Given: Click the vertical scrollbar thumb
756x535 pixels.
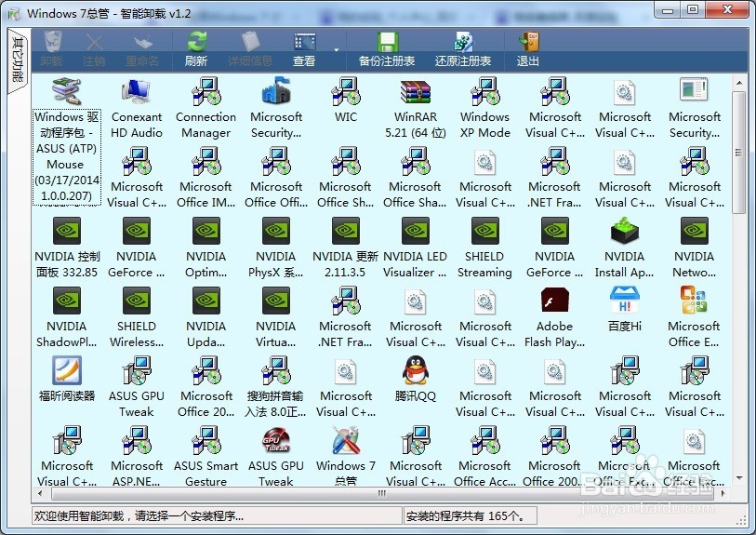Looking at the screenshot, I should click(x=738, y=153).
